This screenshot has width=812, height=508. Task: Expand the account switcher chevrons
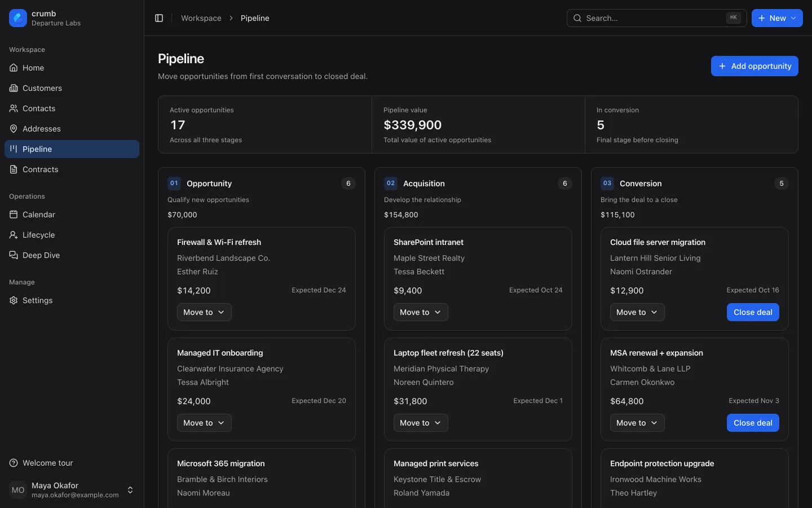click(x=130, y=490)
